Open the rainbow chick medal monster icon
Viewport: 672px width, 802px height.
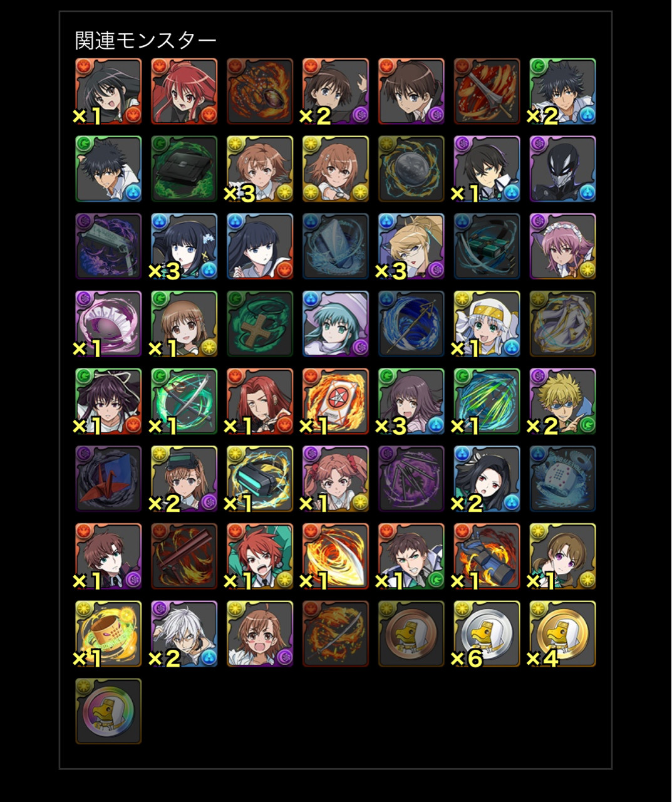[108, 711]
